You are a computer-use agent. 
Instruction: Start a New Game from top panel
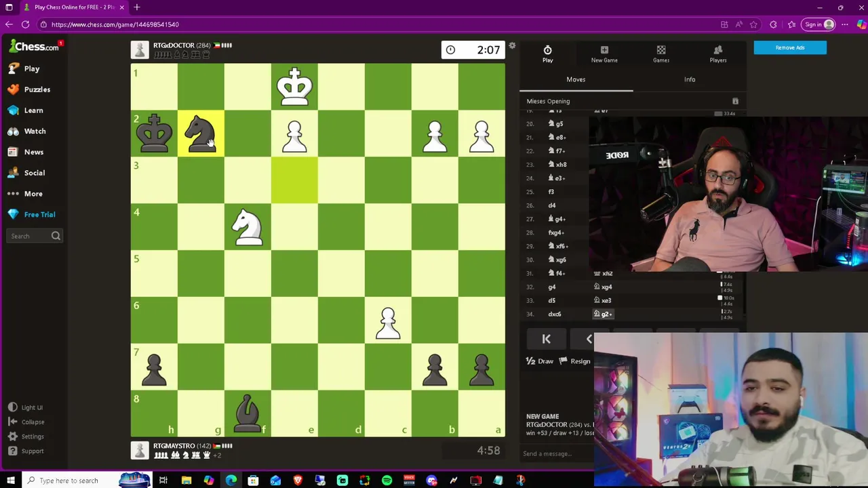[x=604, y=54]
